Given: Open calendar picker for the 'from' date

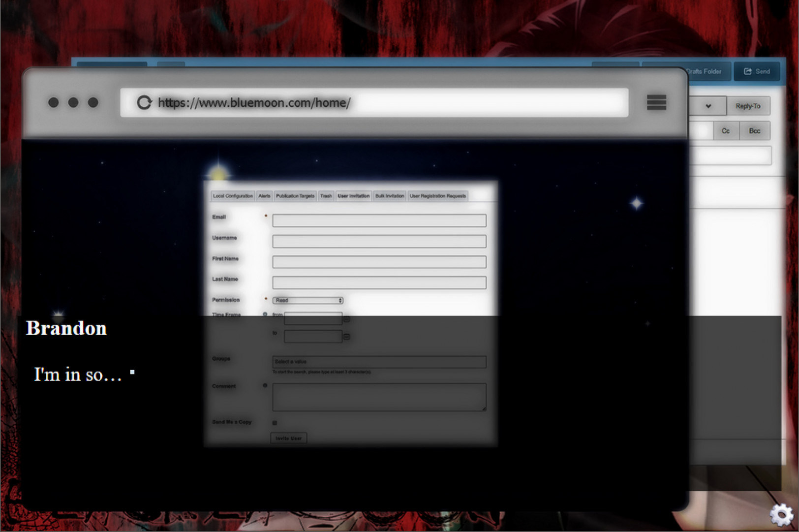Looking at the screenshot, I should pos(346,319).
